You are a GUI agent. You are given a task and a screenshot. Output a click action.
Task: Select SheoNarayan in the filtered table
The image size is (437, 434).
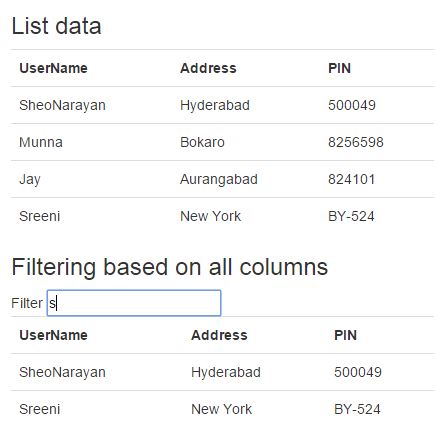[x=62, y=372]
